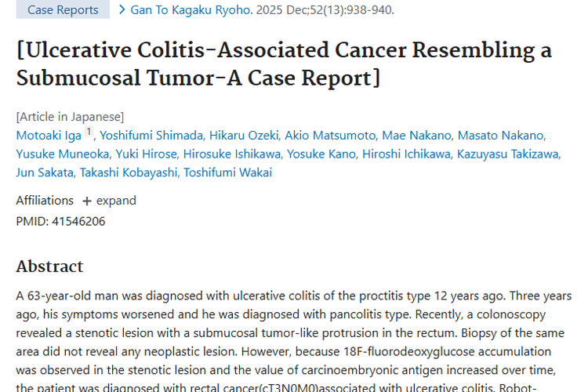This screenshot has height=392, width=588.
Task: Select author Jun Sakata
Action: (x=44, y=172)
